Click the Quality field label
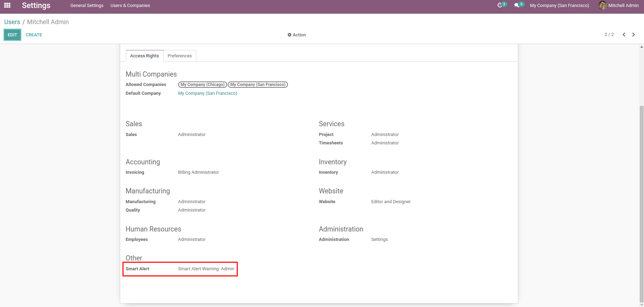This screenshot has width=644, height=307. coord(133,210)
